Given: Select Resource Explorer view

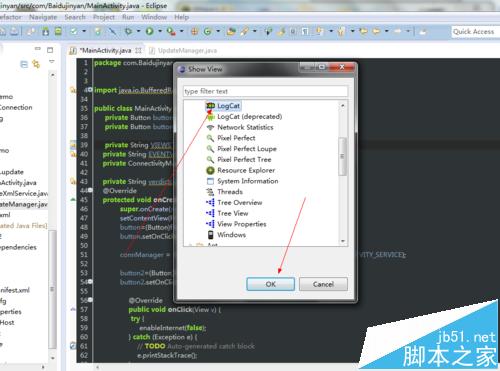Looking at the screenshot, I should 241,170.
